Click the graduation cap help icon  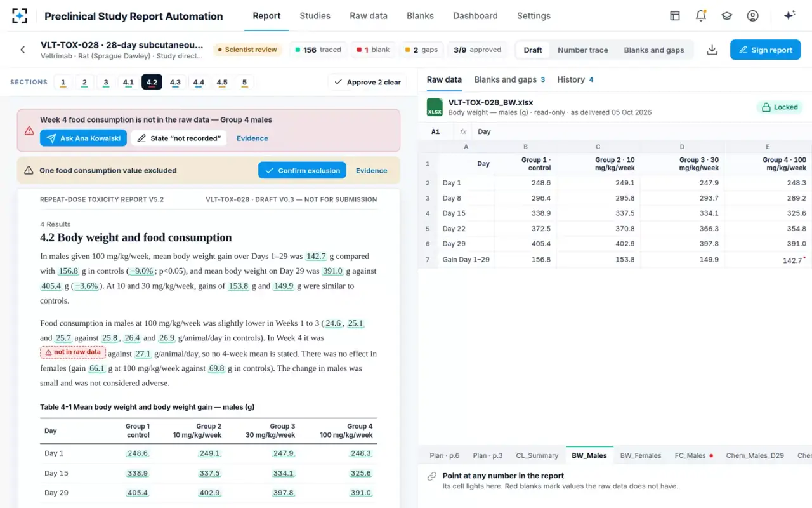point(727,16)
